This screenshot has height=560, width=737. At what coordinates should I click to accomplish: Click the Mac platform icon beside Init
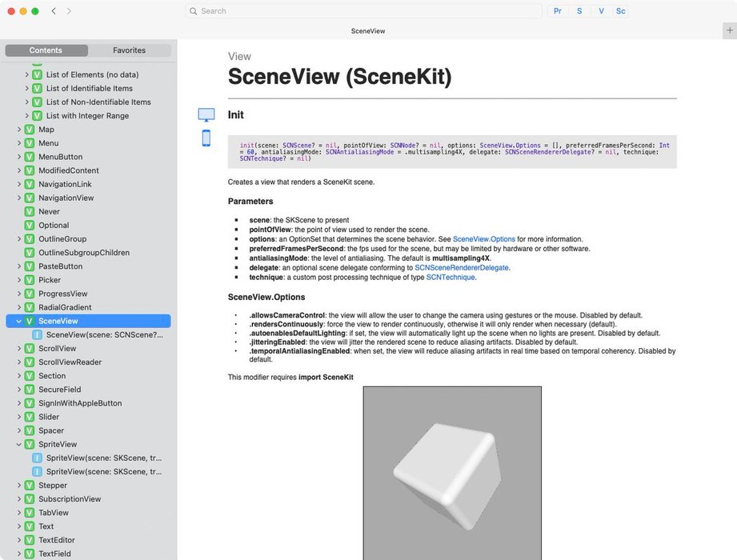[x=206, y=114]
